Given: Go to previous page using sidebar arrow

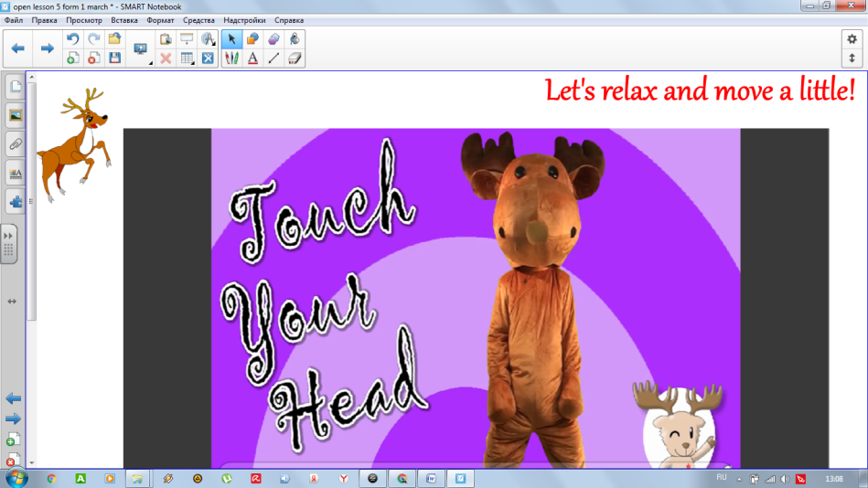Looking at the screenshot, I should [x=14, y=398].
